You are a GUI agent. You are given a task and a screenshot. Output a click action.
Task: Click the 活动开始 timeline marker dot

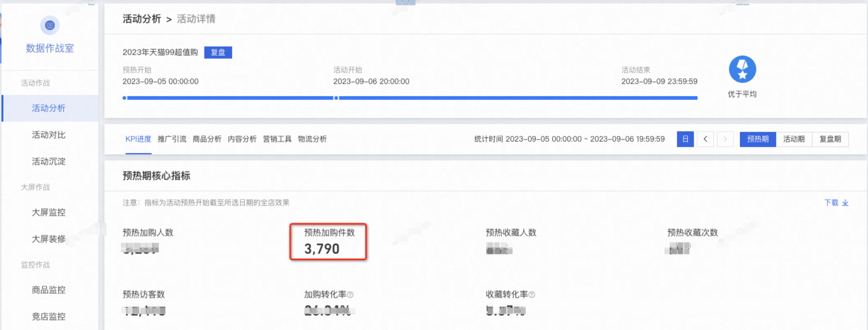coord(336,98)
